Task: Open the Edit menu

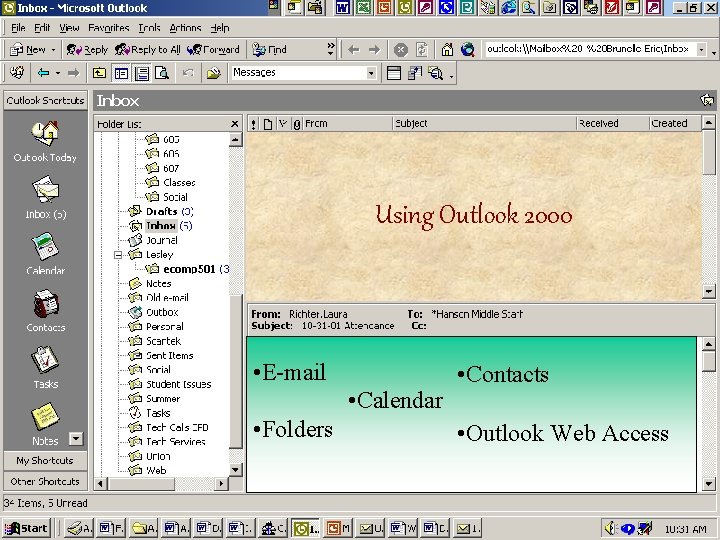Action: (42, 28)
